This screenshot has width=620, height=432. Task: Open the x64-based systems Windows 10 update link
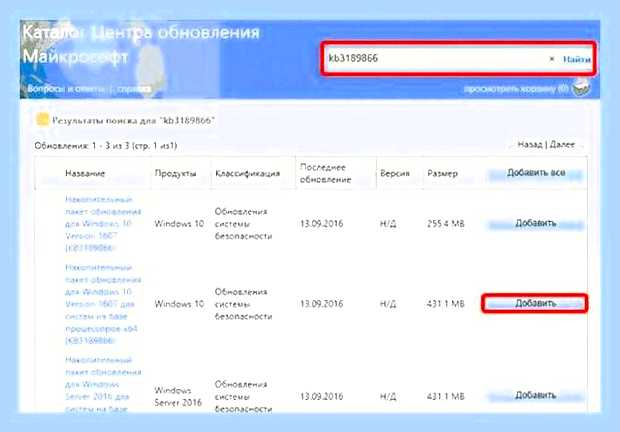click(x=103, y=304)
